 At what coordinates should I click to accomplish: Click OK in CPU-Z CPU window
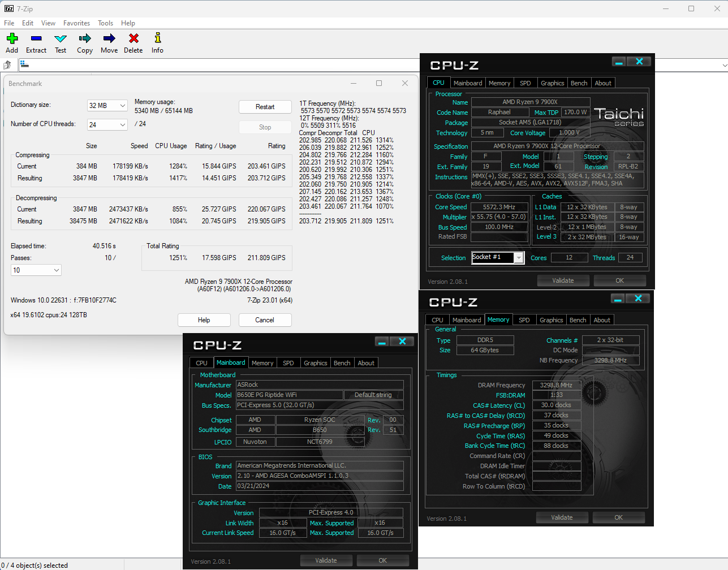620,280
